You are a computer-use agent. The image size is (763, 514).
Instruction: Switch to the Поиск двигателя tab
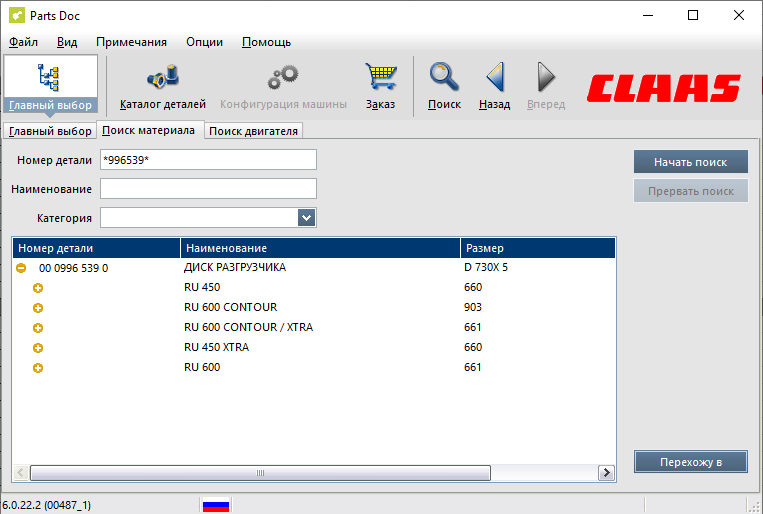[x=253, y=131]
